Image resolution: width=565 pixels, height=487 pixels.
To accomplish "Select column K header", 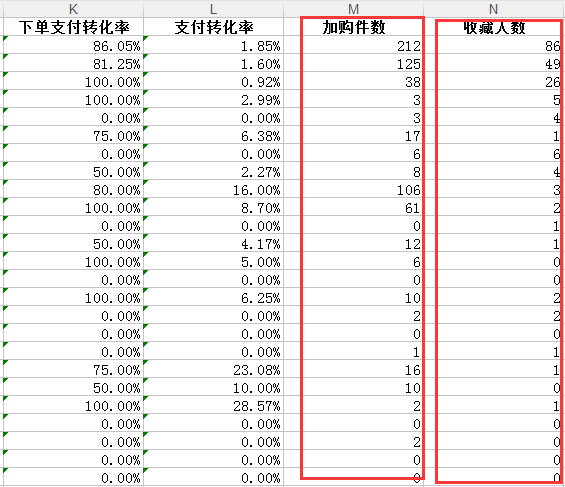I will click(x=74, y=9).
